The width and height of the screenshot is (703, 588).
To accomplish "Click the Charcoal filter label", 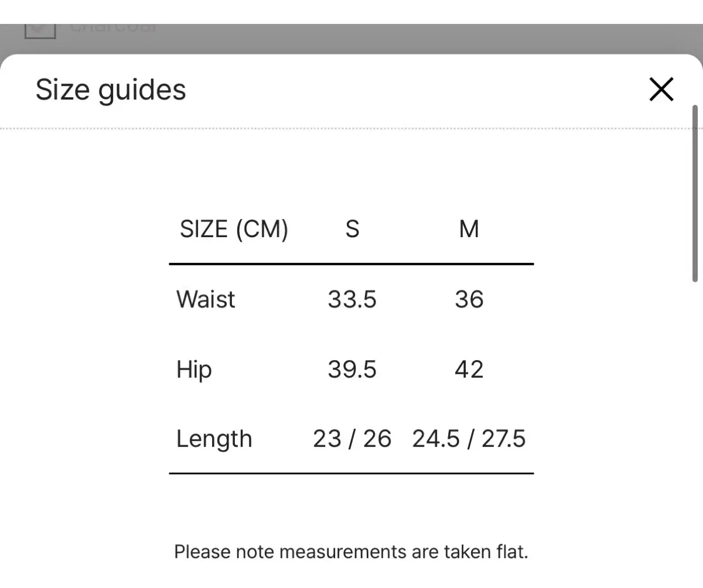I will pos(113,28).
